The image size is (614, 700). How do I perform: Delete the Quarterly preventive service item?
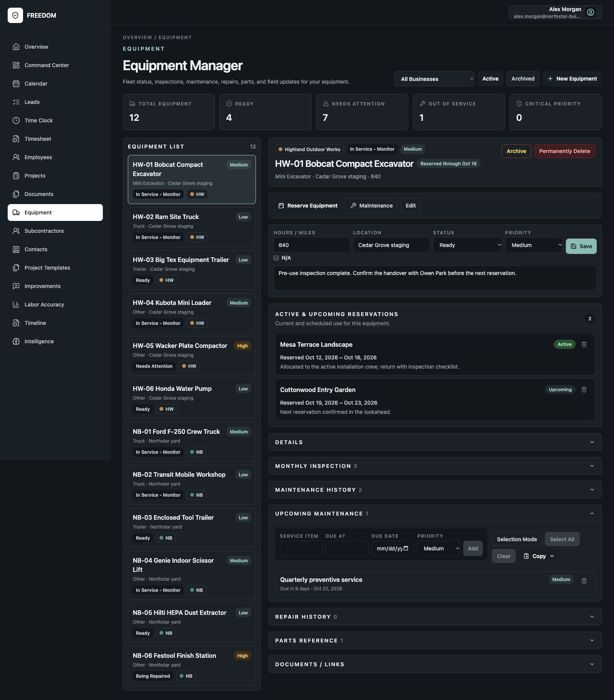[x=584, y=581]
